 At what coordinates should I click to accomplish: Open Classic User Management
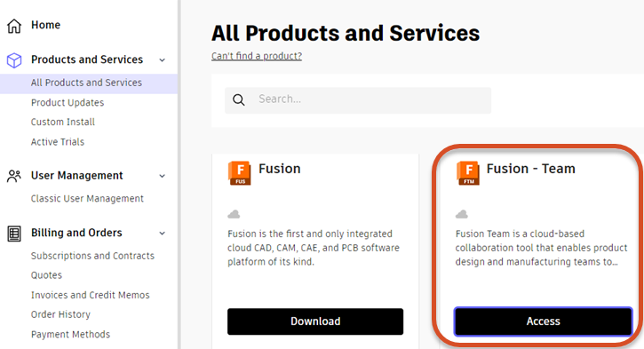click(87, 199)
